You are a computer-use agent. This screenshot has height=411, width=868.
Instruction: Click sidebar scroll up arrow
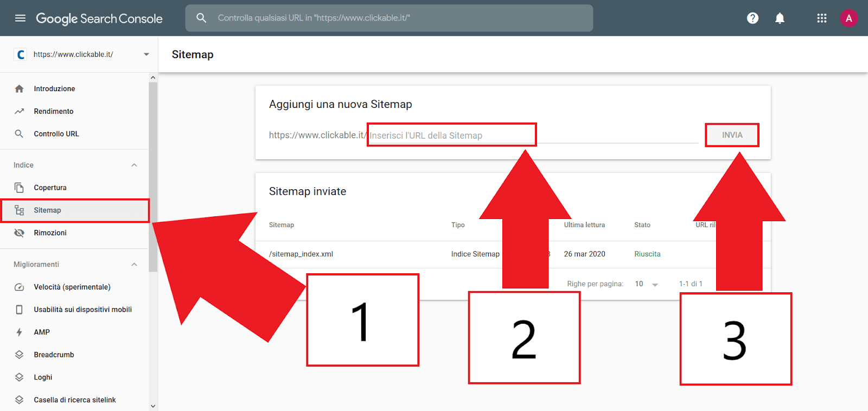[153, 78]
